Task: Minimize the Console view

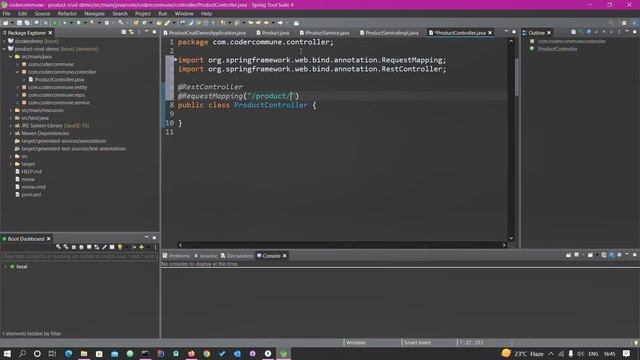Action: pyautogui.click(x=627, y=255)
